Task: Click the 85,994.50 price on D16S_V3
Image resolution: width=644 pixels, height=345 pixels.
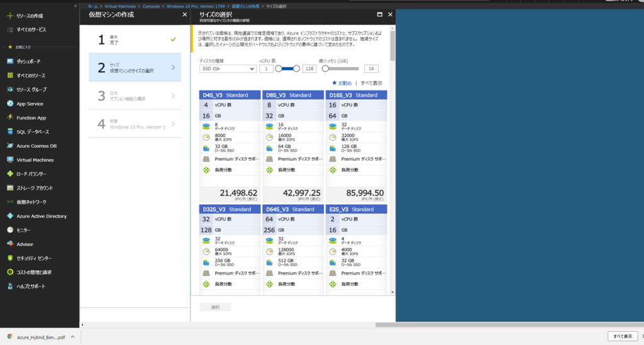Action: pos(365,193)
